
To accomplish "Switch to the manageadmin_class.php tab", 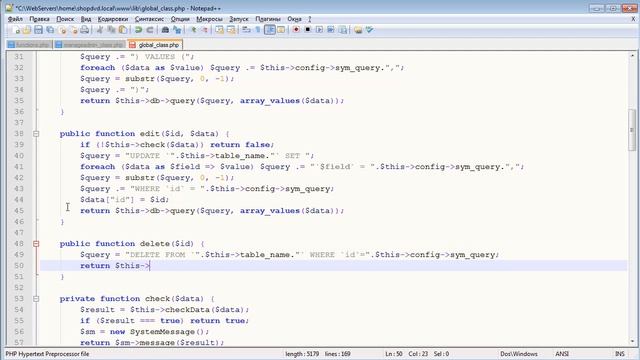I will [90, 44].
